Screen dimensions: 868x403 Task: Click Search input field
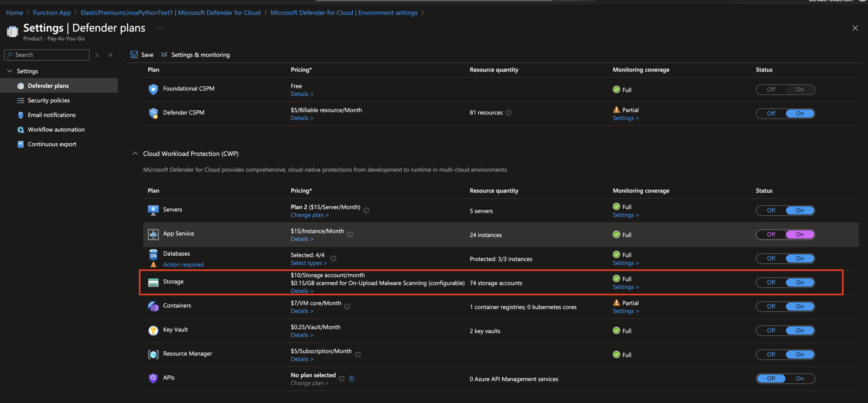tap(46, 54)
